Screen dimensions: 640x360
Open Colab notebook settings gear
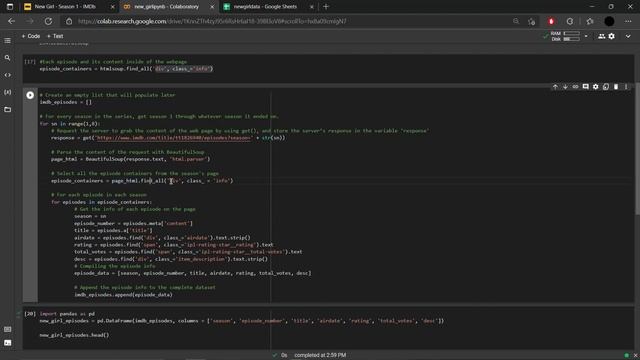pos(611,36)
